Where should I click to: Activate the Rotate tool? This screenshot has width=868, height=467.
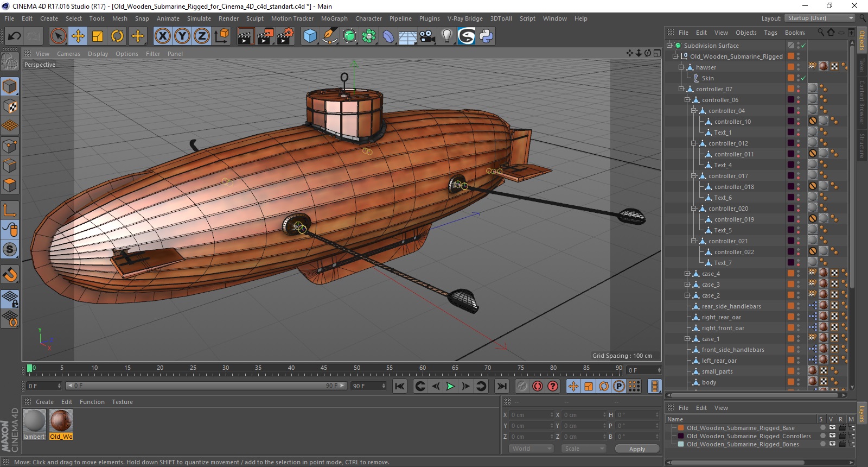click(117, 36)
